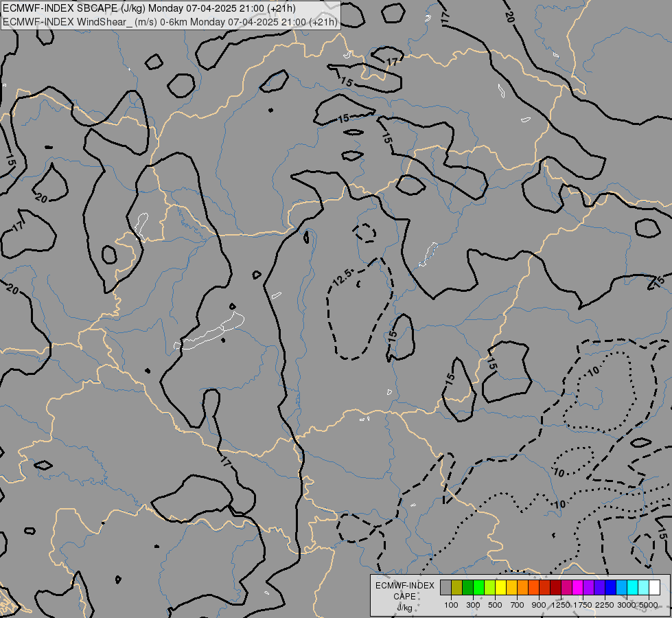Viewport: 672px width, 618px height.
Task: Click the 5000 tick label in legend
Action: click(x=649, y=605)
